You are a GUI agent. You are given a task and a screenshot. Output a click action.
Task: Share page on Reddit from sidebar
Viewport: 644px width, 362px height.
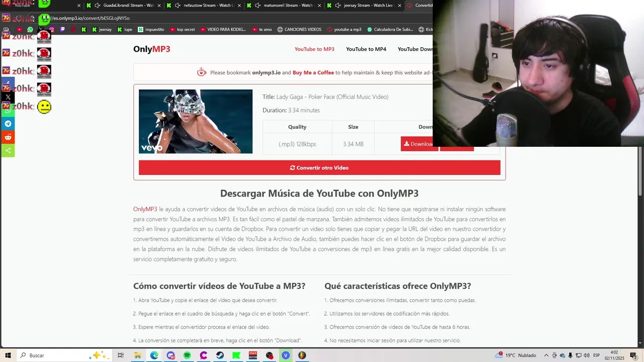pos(8,137)
